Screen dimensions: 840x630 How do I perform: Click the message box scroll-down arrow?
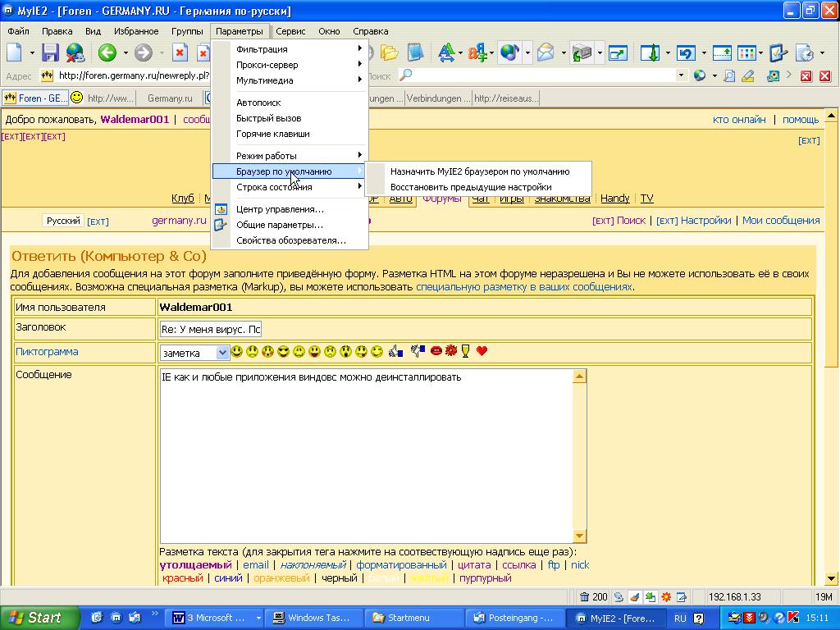tap(579, 536)
